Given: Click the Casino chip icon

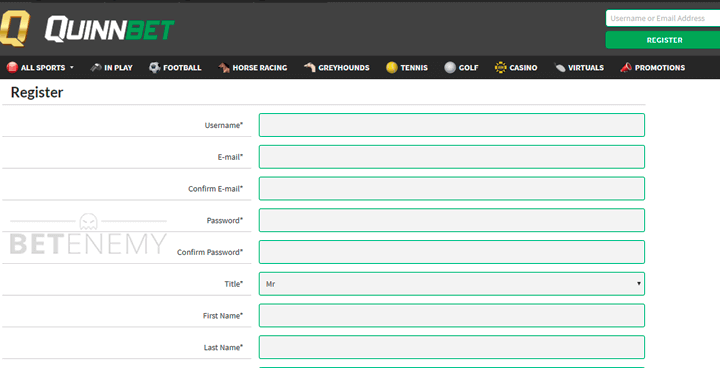Looking at the screenshot, I should click(501, 68).
